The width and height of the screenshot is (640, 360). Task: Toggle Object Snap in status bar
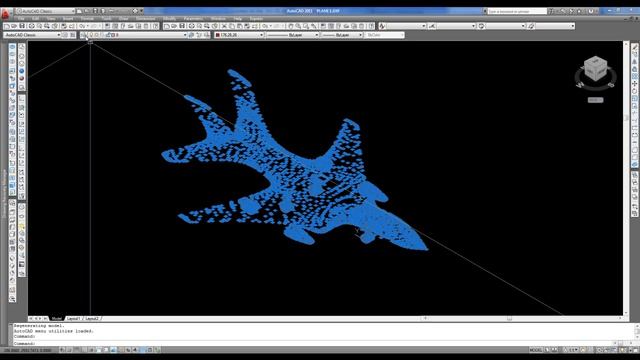(99, 350)
